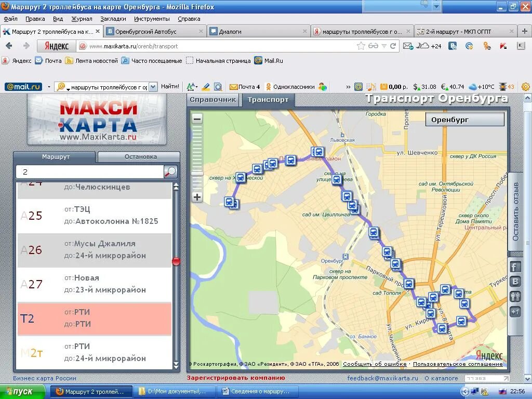Close the Диалоги browser tab

click(x=304, y=31)
